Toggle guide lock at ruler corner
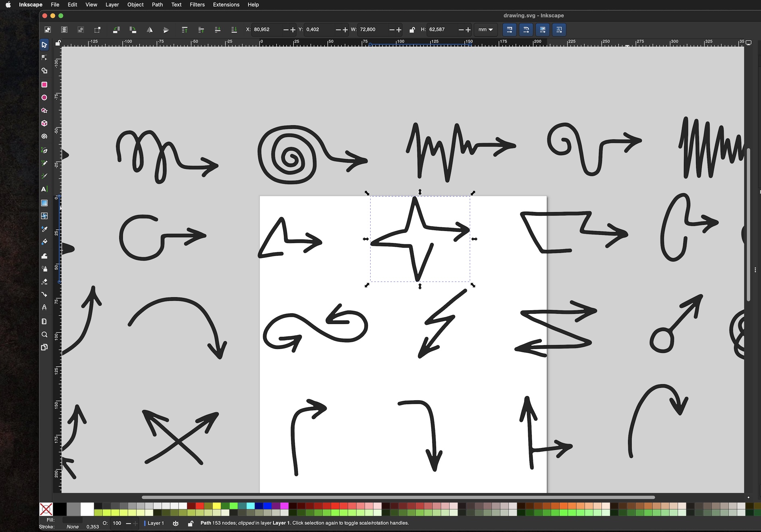The width and height of the screenshot is (761, 532). click(58, 43)
